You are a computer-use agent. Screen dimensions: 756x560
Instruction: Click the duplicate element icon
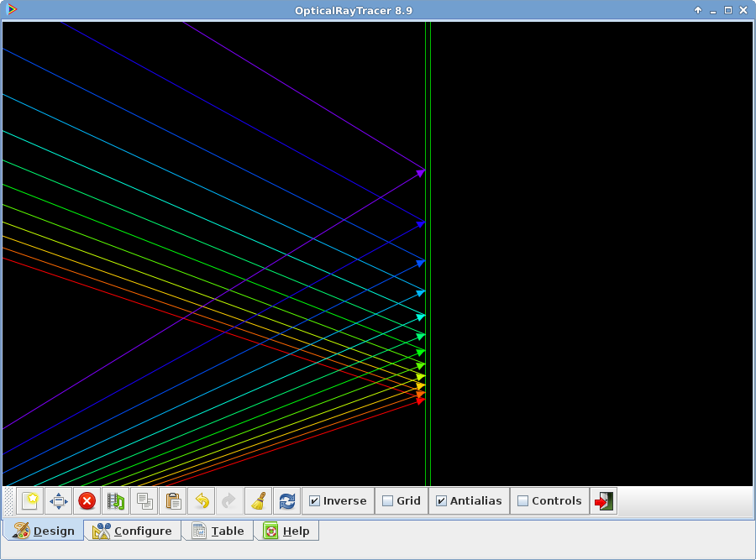point(115,500)
